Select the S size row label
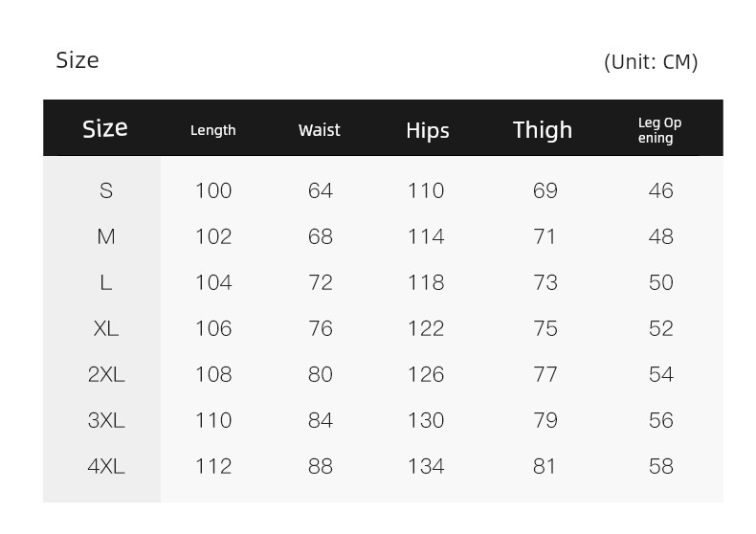 pyautogui.click(x=106, y=190)
